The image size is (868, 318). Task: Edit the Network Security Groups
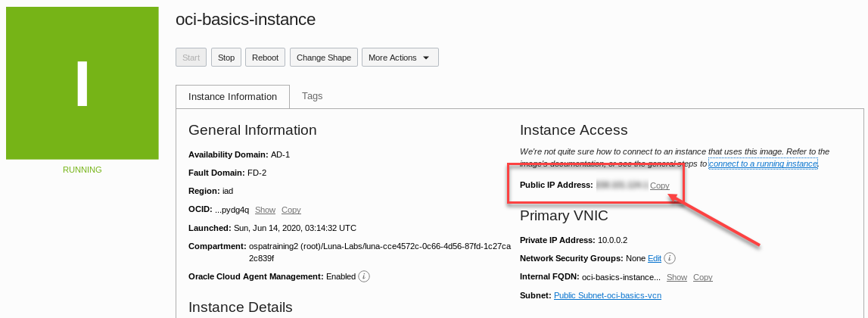[655, 258]
